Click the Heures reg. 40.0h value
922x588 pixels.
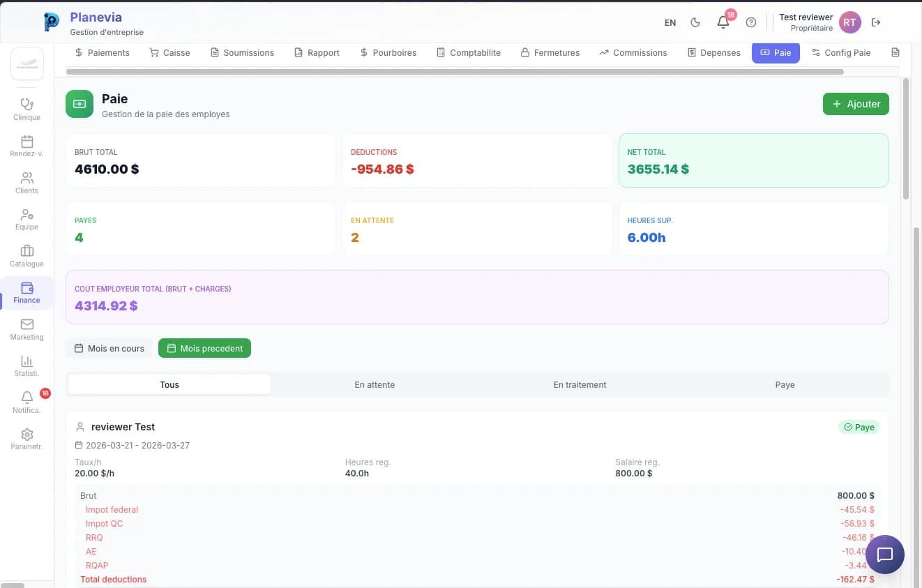coord(357,473)
